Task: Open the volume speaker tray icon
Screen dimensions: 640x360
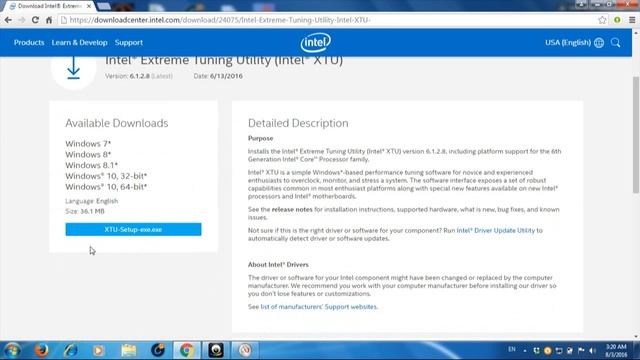Action: pos(593,351)
